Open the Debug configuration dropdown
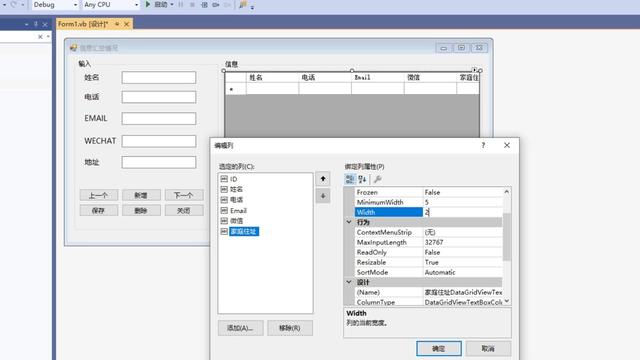Screen dimensions: 640x360 click(55, 5)
